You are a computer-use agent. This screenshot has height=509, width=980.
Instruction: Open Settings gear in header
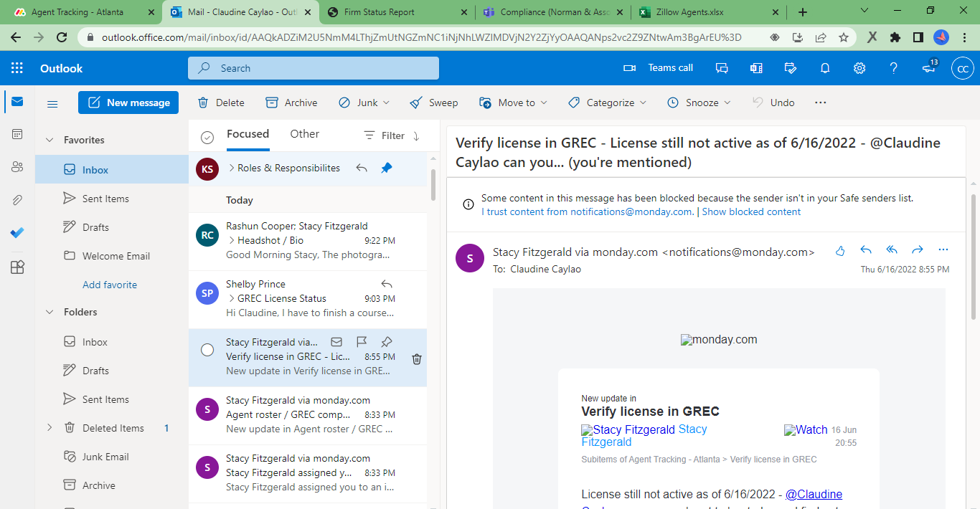pos(859,68)
